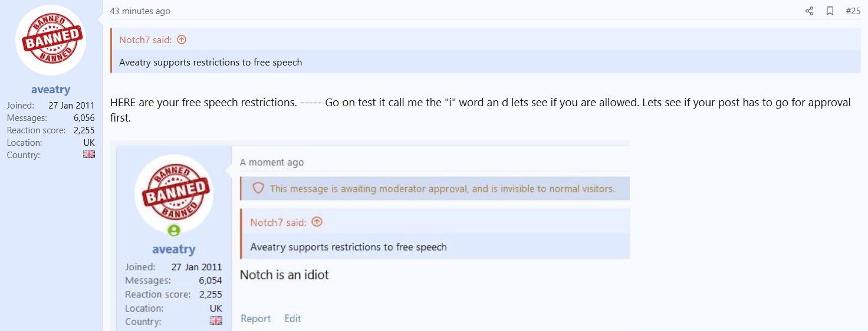Expand the top quote text about free speech
Viewport: 868px width, 331px height.
click(211, 62)
